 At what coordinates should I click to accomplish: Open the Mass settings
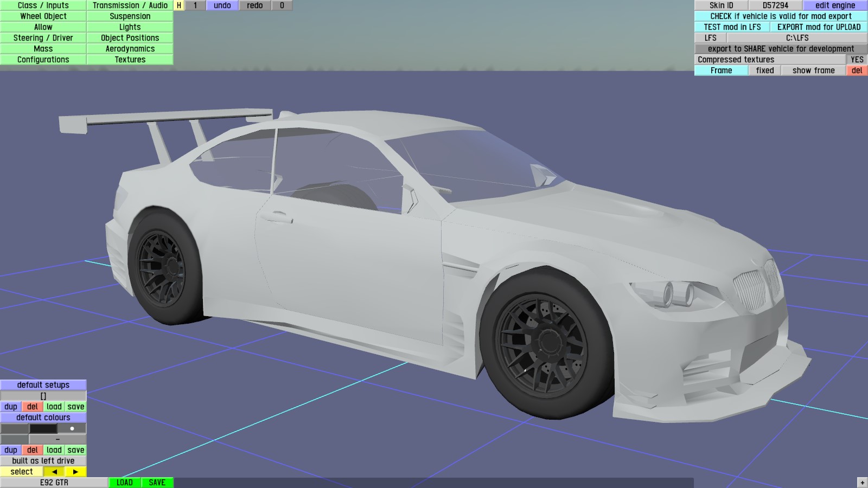click(43, 49)
